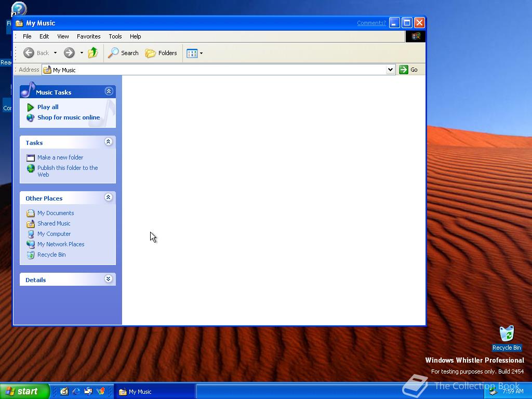Click the My Music title bar icon
The image size is (532, 399).
(19, 23)
